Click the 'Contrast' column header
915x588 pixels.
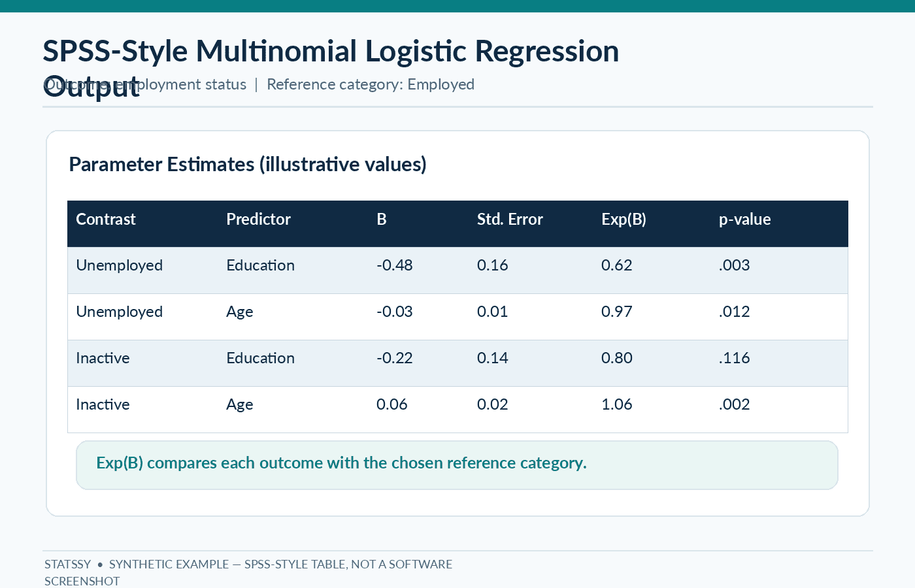pos(106,220)
